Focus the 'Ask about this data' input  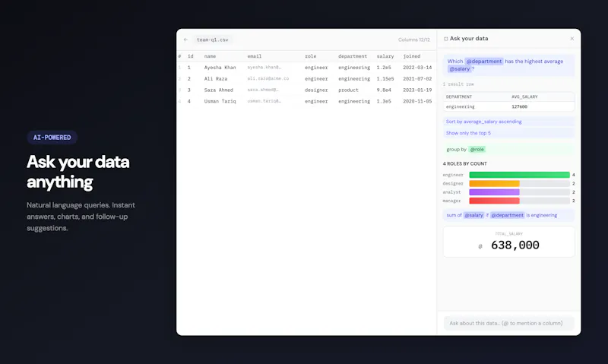click(508, 323)
